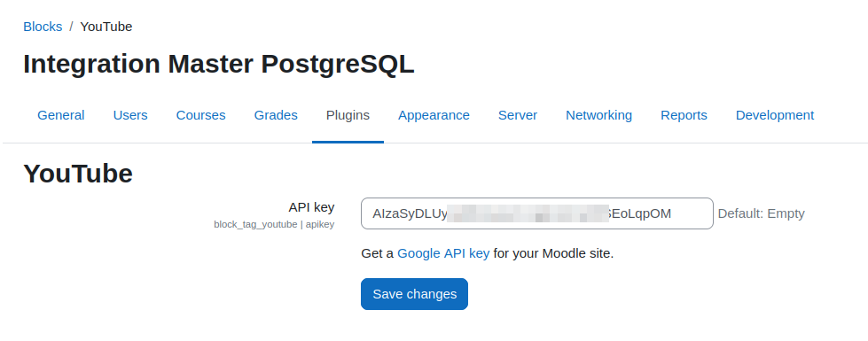Click the YouTube section heading
868x341 pixels.
[x=78, y=174]
